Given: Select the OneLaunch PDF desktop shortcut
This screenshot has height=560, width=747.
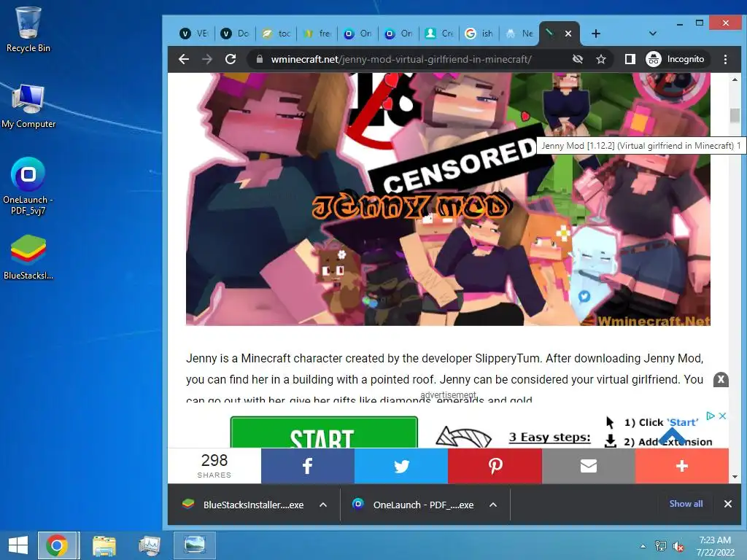Looking at the screenshot, I should coord(28,186).
